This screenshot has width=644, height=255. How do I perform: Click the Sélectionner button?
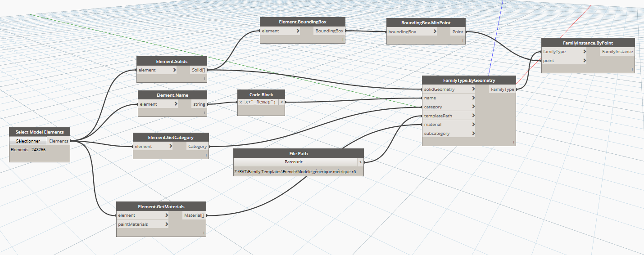(28, 141)
